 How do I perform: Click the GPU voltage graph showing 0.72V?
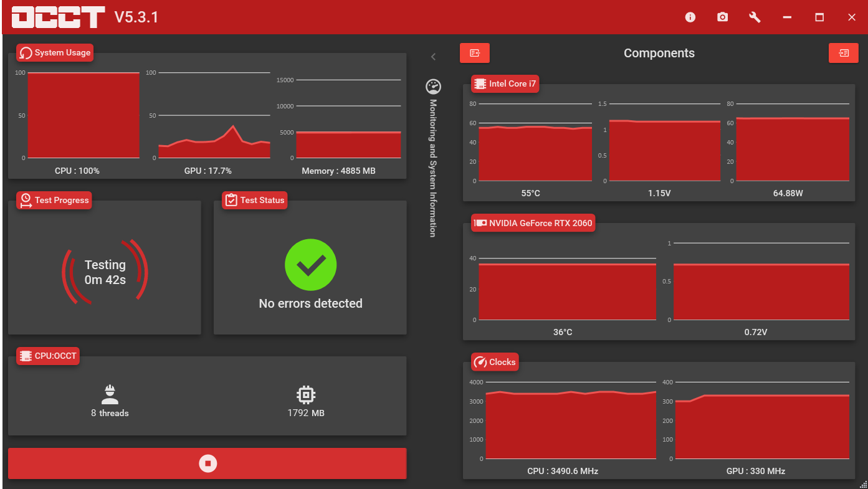tap(761, 282)
